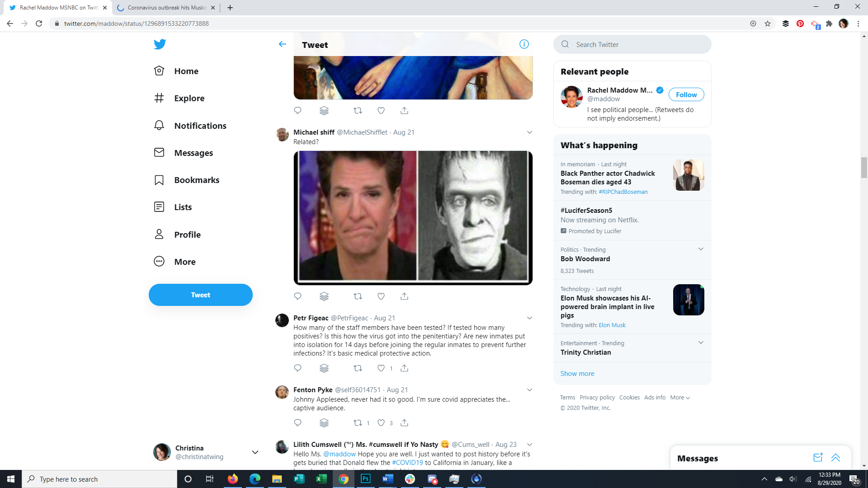Share Fenton Pyke's tweet

pyautogui.click(x=404, y=423)
